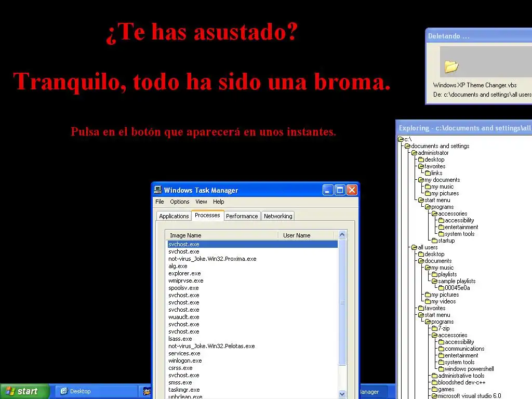Select the winlogon.exe process row
This screenshot has width=532, height=399.
(252, 361)
